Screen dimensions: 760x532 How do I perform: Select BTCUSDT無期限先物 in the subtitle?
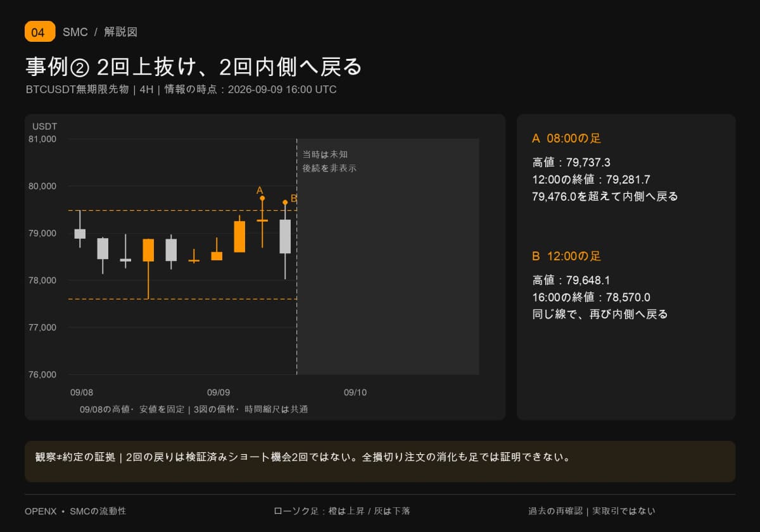pyautogui.click(x=77, y=89)
